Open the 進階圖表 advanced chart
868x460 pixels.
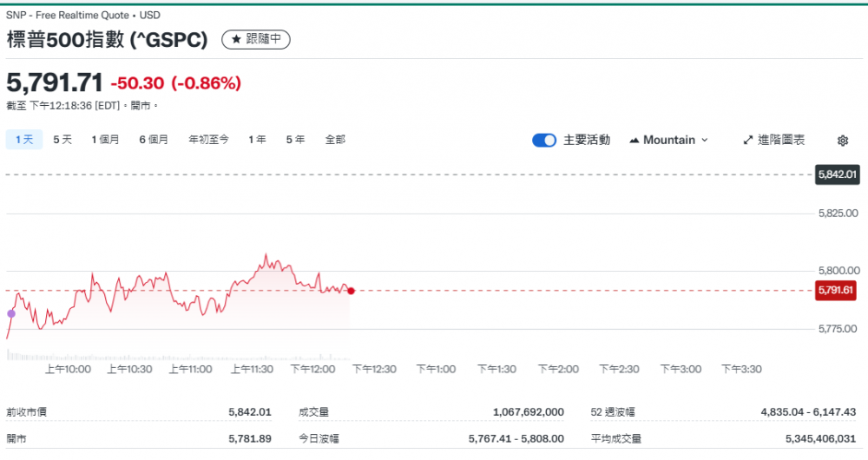[780, 141]
